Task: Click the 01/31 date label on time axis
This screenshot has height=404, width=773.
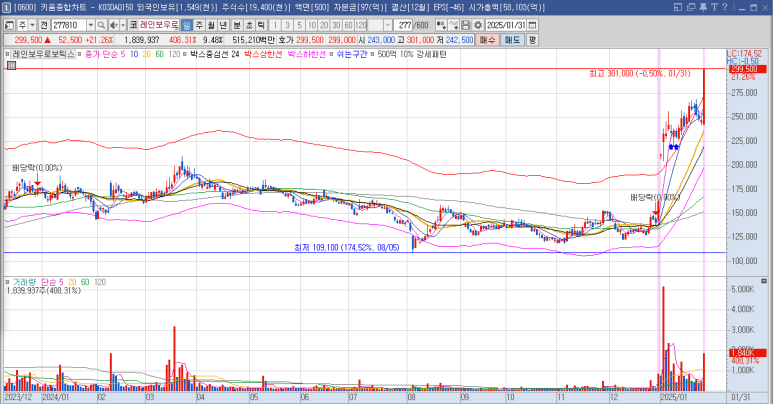Action: (x=740, y=398)
